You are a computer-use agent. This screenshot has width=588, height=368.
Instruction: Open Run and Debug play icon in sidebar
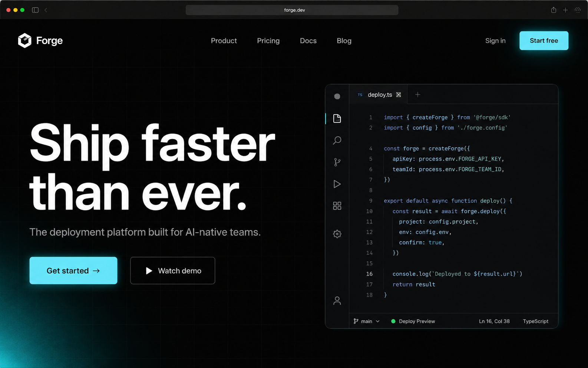[337, 184]
